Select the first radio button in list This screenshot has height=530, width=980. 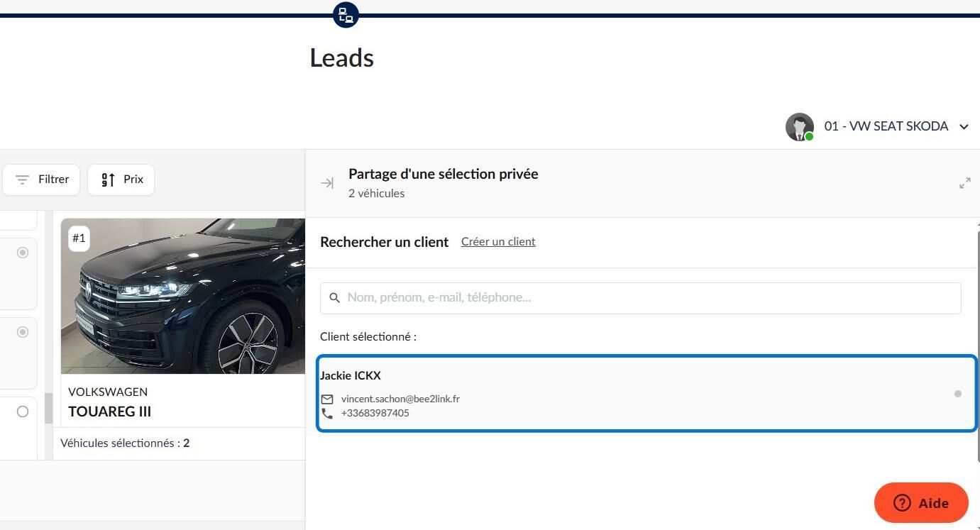click(x=23, y=253)
